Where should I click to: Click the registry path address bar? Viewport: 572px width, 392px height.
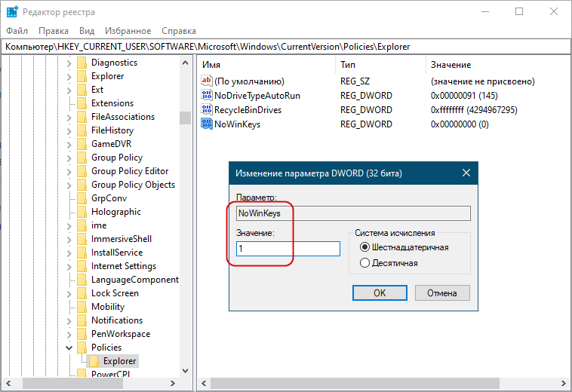pyautogui.click(x=286, y=47)
